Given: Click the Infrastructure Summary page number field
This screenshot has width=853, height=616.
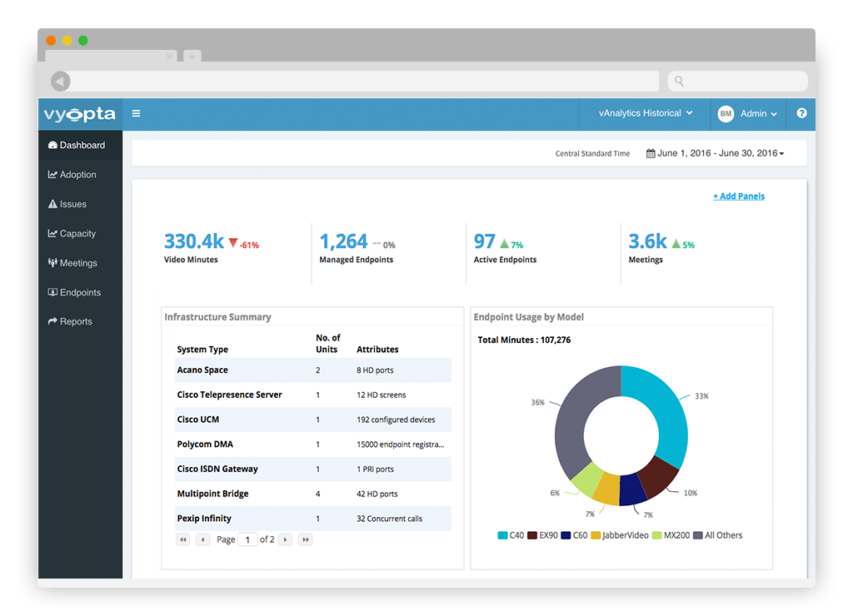Looking at the screenshot, I should [247, 539].
